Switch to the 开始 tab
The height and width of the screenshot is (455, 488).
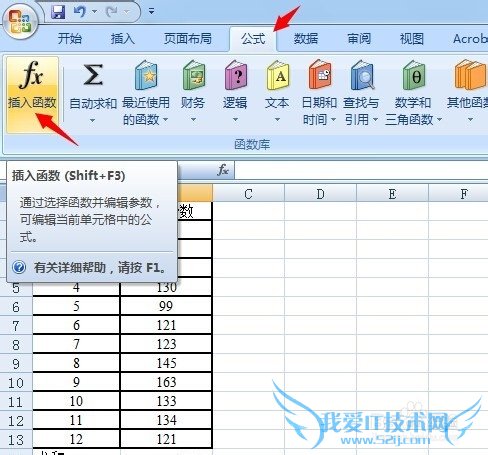click(x=70, y=39)
